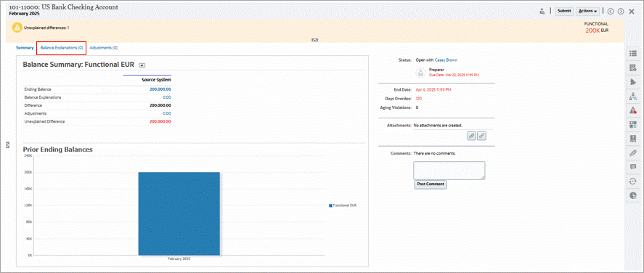Open the Casey Brown user link
This screenshot has width=644, height=273.
click(x=446, y=60)
